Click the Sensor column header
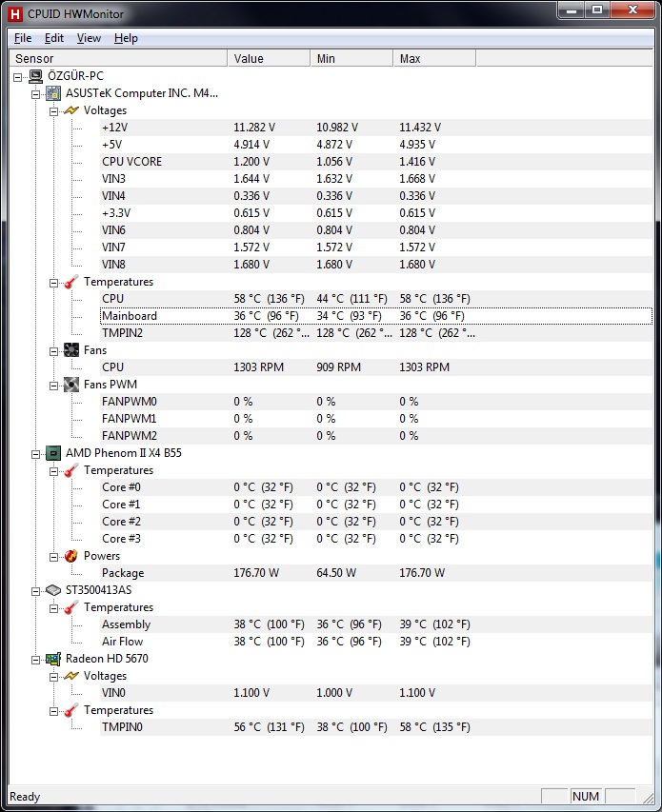662x812 pixels. pos(114,59)
